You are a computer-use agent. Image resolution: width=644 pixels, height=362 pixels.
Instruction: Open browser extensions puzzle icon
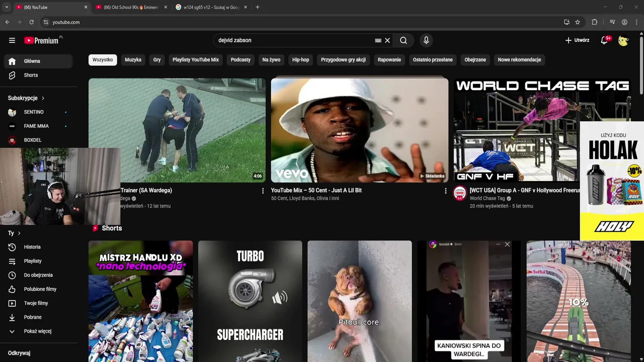point(594,22)
